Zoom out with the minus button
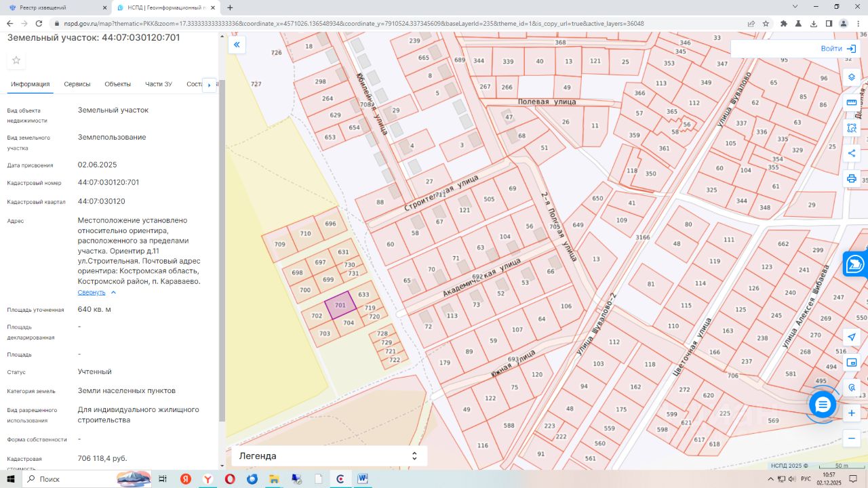The height and width of the screenshot is (488, 868). click(852, 439)
